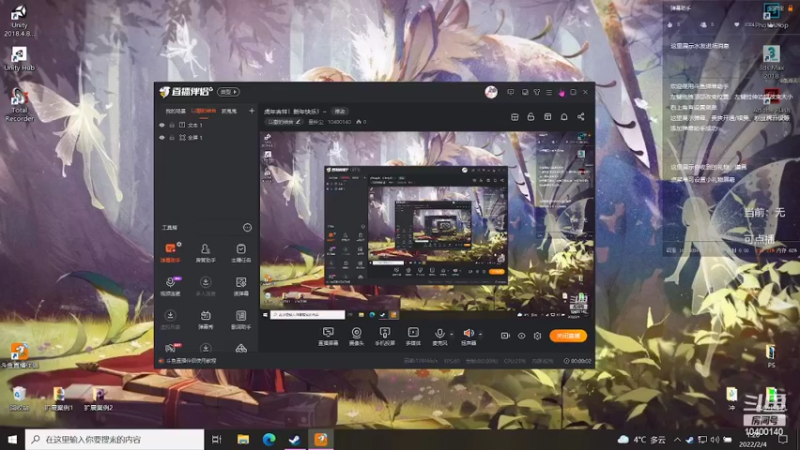Open the tool right of 多人连麦

(241, 286)
